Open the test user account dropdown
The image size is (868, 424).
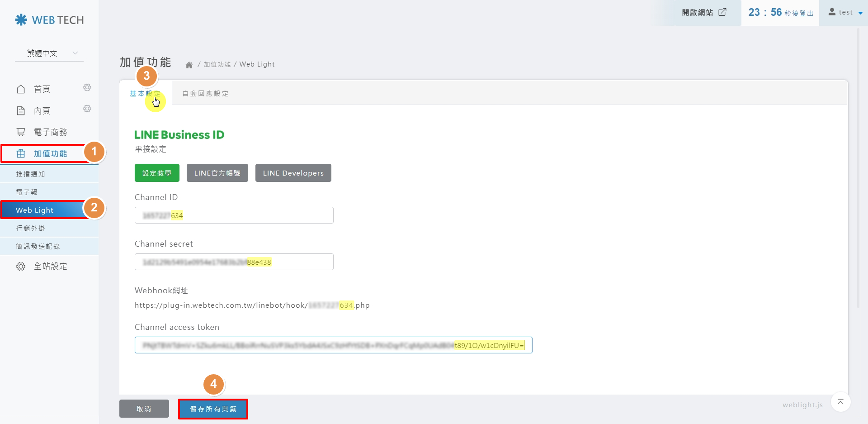(x=845, y=12)
